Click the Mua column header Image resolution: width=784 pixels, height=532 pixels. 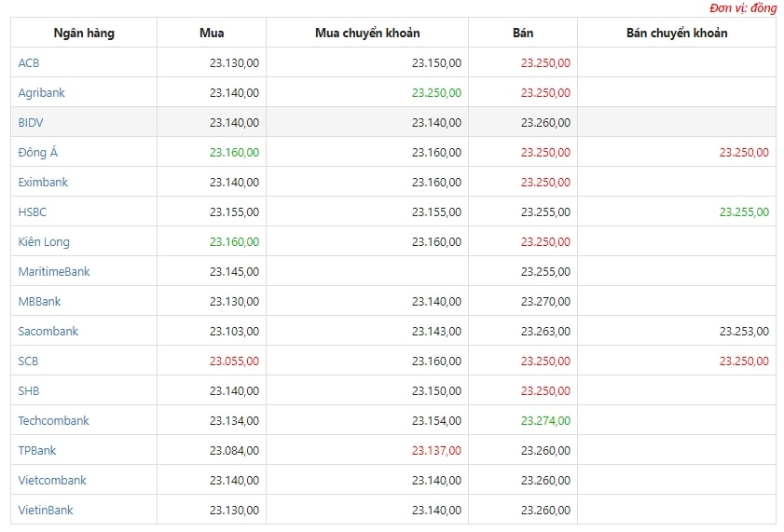point(212,33)
